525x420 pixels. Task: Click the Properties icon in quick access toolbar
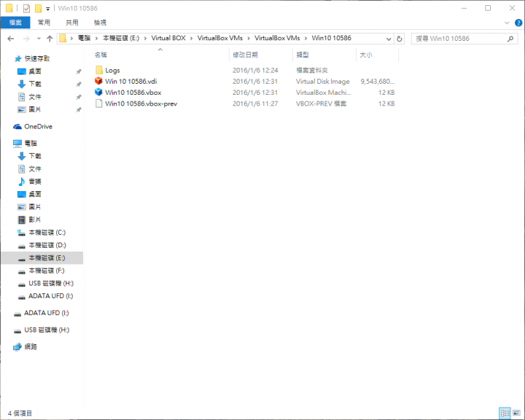pos(26,8)
